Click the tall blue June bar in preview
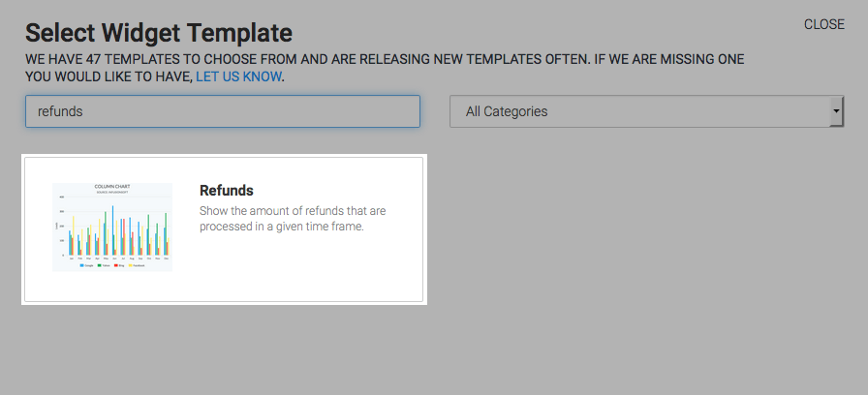Screen dimensions: 868x395 (x=113, y=230)
